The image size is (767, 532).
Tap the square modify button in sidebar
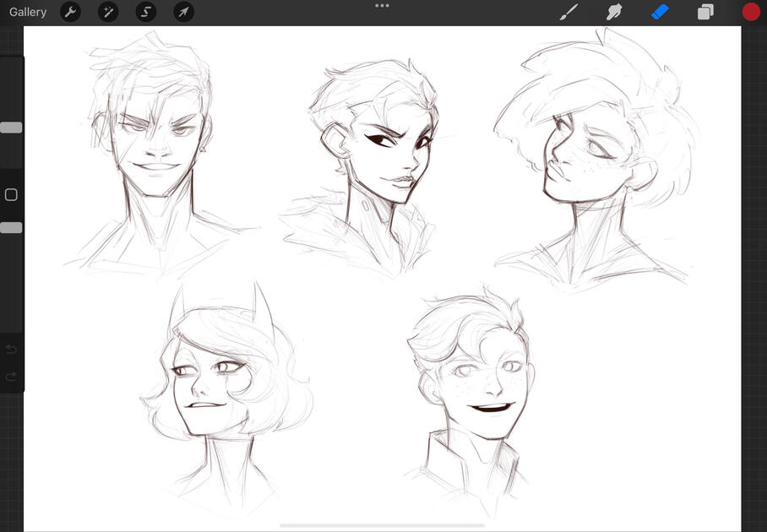point(11,195)
